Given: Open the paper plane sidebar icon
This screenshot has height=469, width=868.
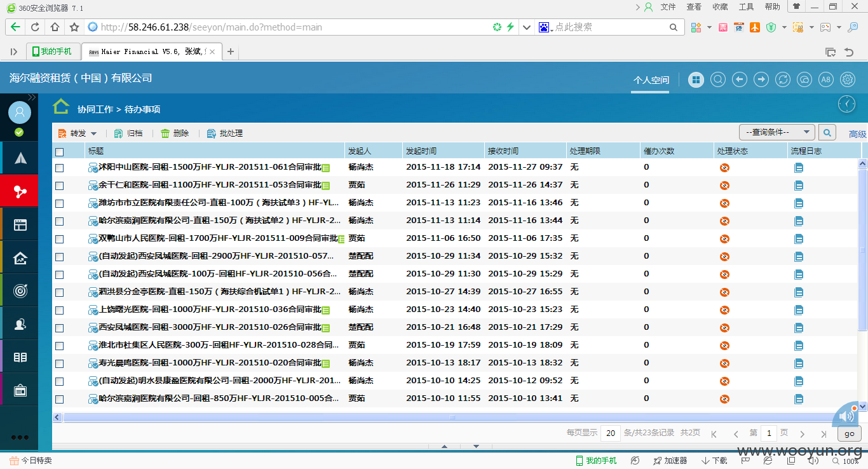Looking at the screenshot, I should pyautogui.click(x=20, y=158).
